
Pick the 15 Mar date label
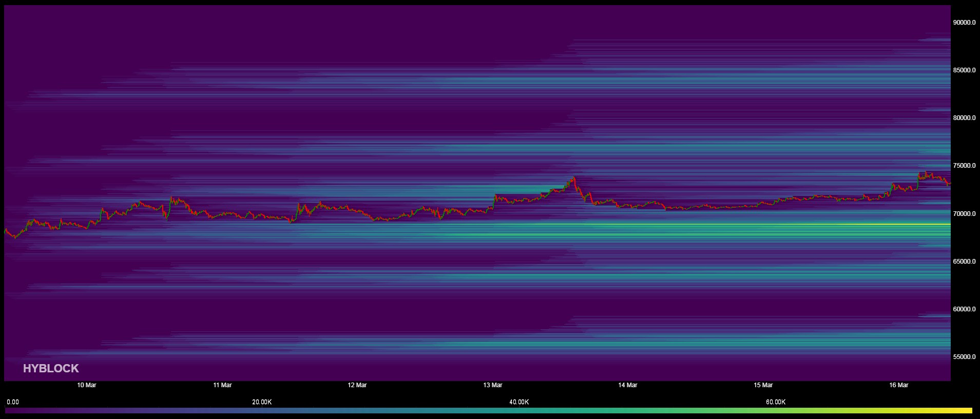[x=763, y=385]
